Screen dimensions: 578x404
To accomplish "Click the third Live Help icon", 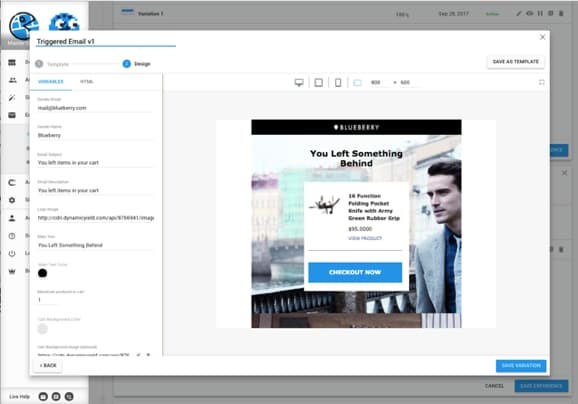I will 69,397.
